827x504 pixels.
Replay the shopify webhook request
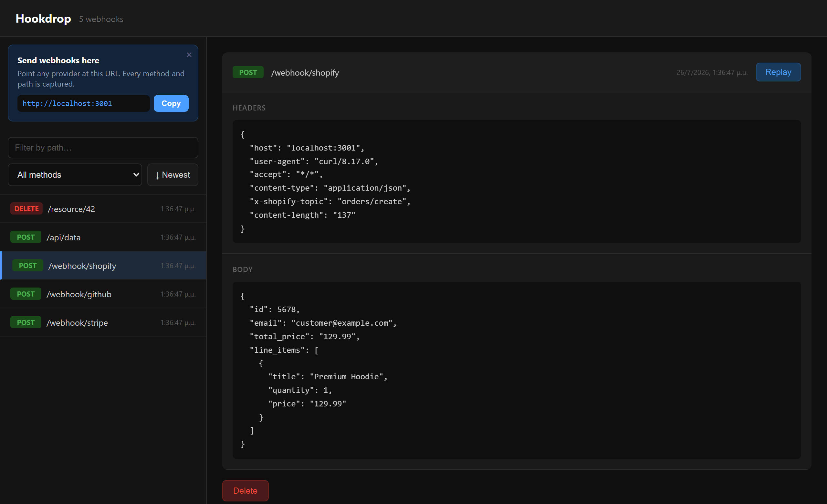(778, 72)
